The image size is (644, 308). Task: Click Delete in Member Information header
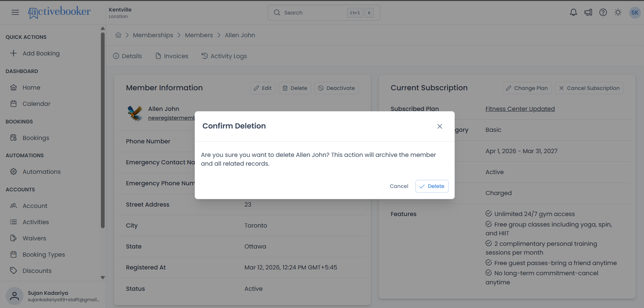(x=295, y=88)
